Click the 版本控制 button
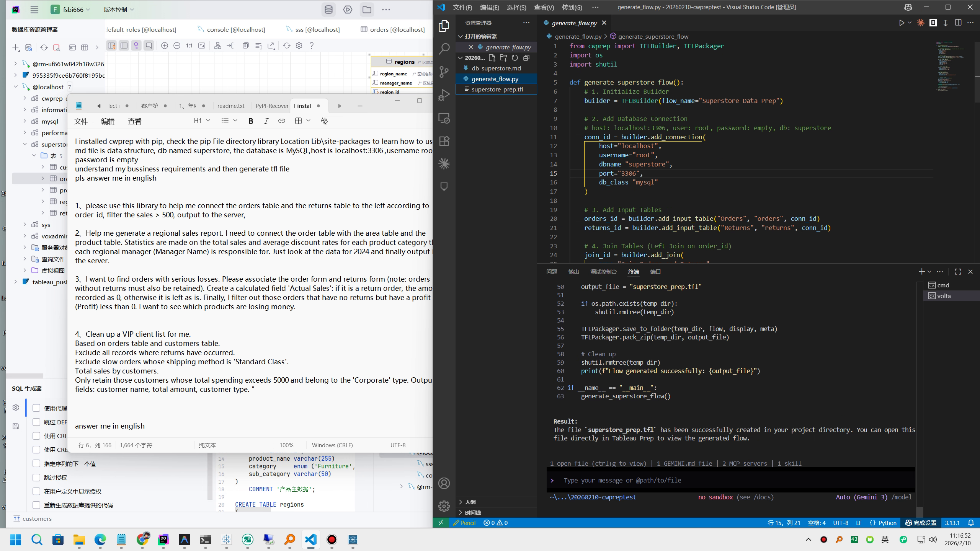This screenshot has height=551, width=980. [x=119, y=10]
